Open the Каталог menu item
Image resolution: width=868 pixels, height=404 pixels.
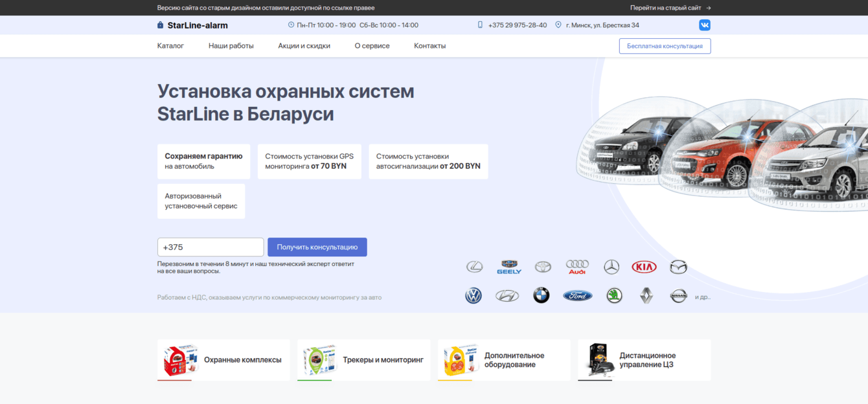pos(170,46)
